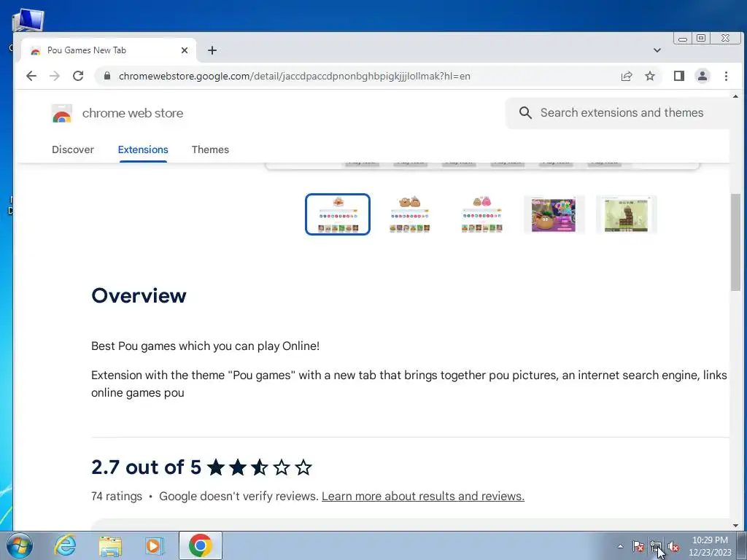747x560 pixels.
Task: Open the Chrome three-dot menu
Action: pyautogui.click(x=726, y=76)
